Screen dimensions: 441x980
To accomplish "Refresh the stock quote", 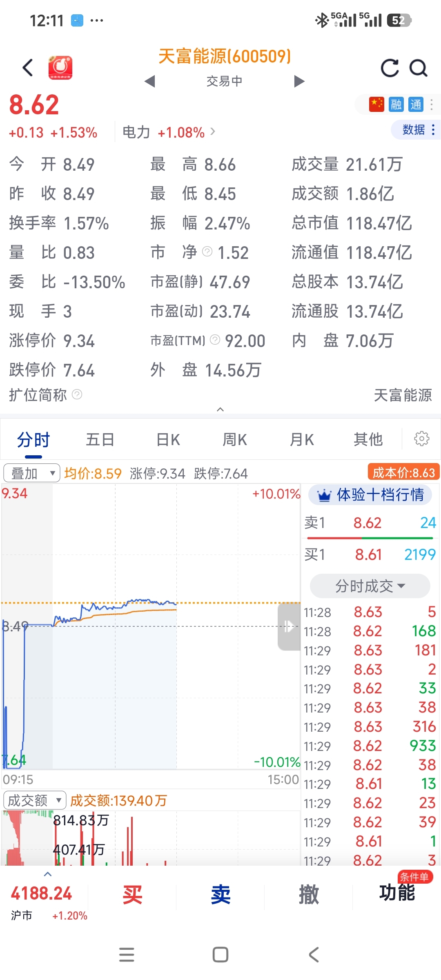I will [x=390, y=68].
